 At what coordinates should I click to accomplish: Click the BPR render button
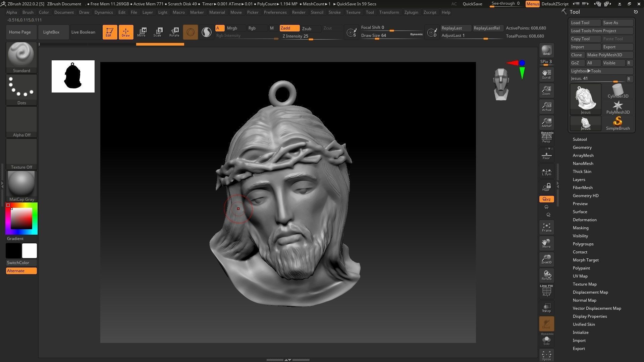pos(546,50)
